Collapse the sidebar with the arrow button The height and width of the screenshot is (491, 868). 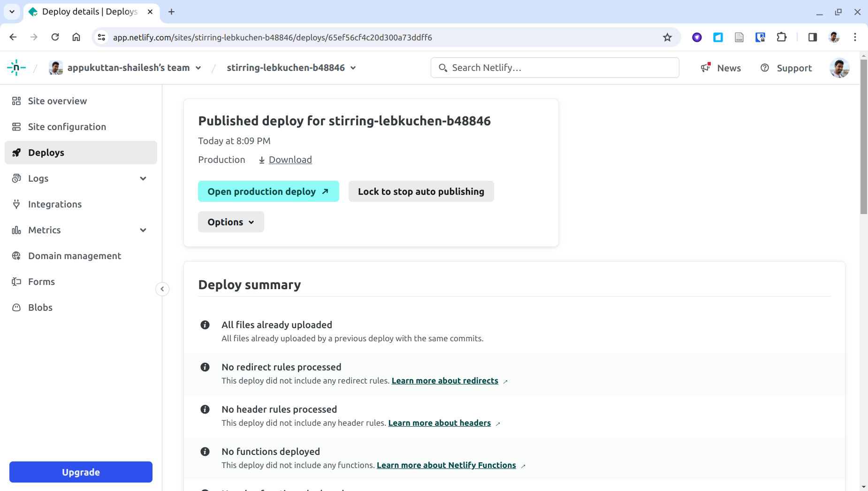click(162, 289)
